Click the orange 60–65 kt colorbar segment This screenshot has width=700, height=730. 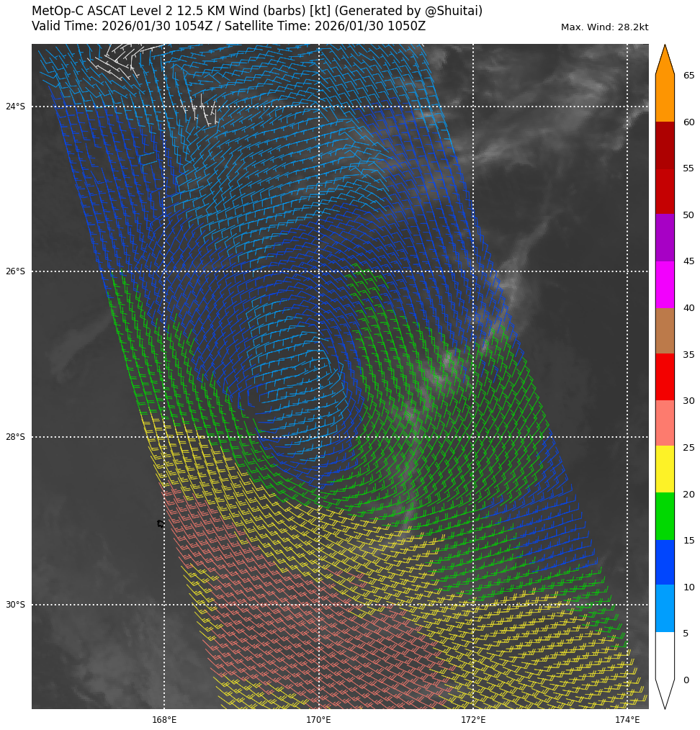(x=665, y=98)
